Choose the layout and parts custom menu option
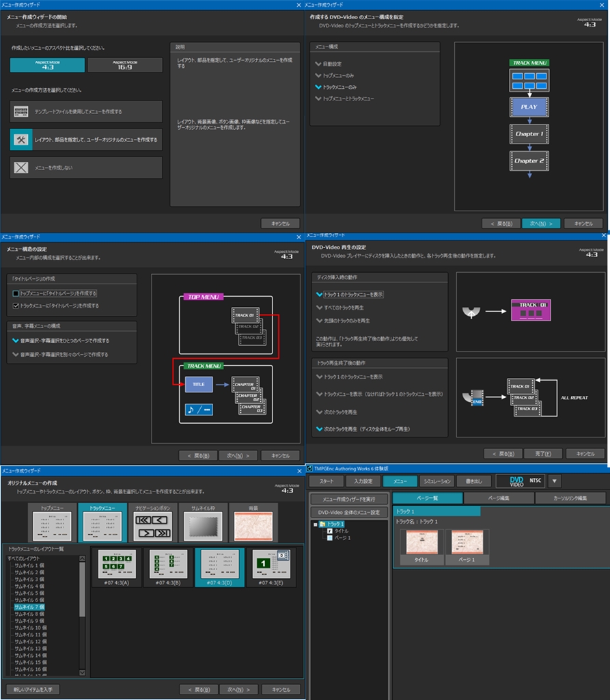The width and height of the screenshot is (610, 700). (x=86, y=139)
